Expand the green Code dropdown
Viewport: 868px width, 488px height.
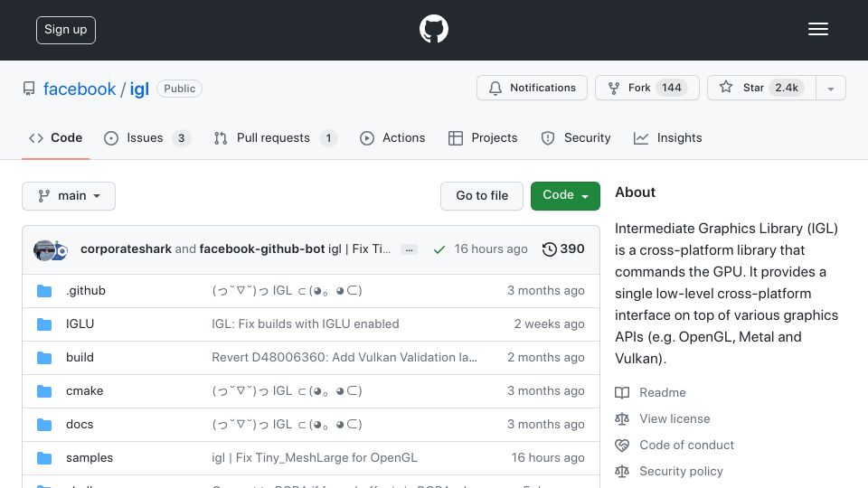pyautogui.click(x=565, y=196)
